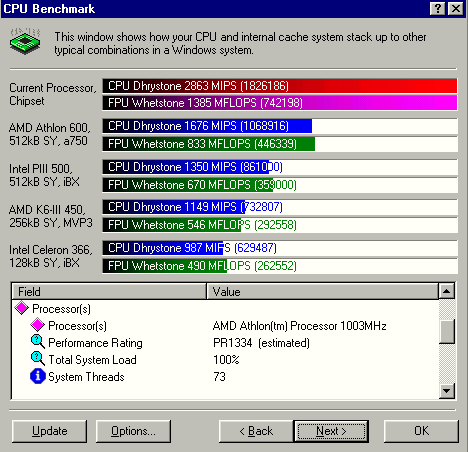This screenshot has width=468, height=452.
Task: Close the CPU Benchmark window
Action: pyautogui.click(x=456, y=8)
